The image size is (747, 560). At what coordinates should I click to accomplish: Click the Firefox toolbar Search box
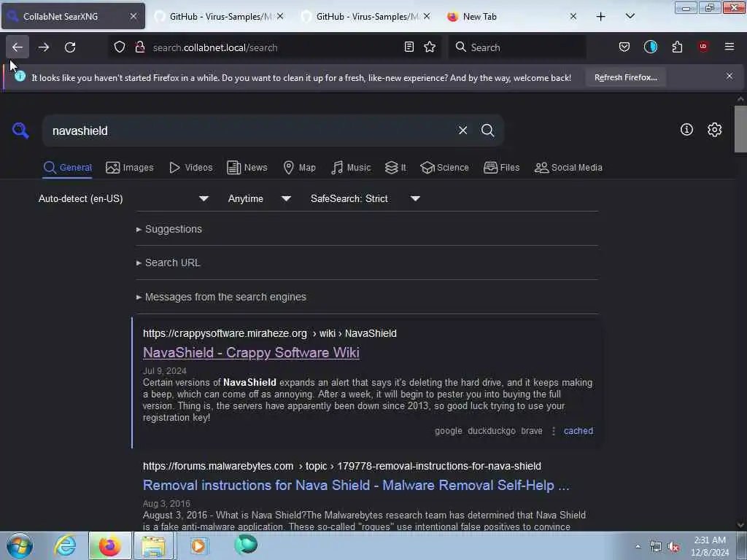point(517,47)
